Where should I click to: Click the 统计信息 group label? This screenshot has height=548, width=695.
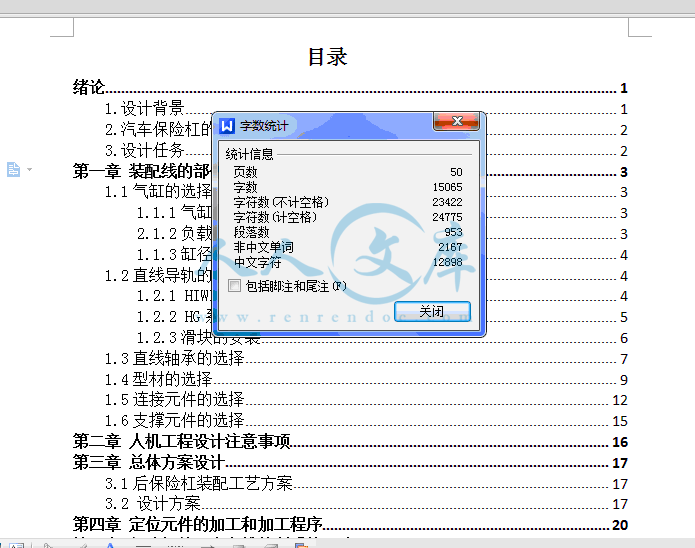[x=250, y=154]
